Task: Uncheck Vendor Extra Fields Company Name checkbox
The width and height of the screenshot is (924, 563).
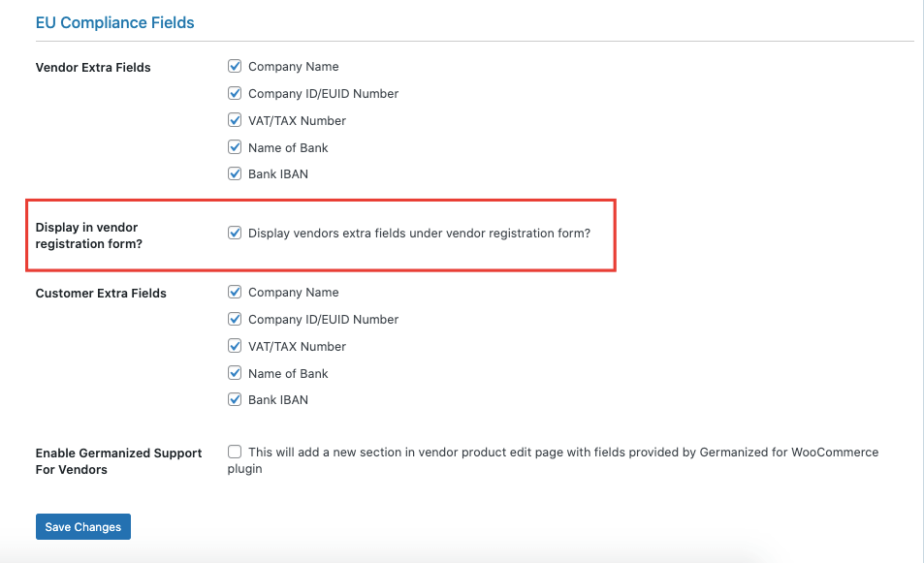Action: pyautogui.click(x=235, y=66)
